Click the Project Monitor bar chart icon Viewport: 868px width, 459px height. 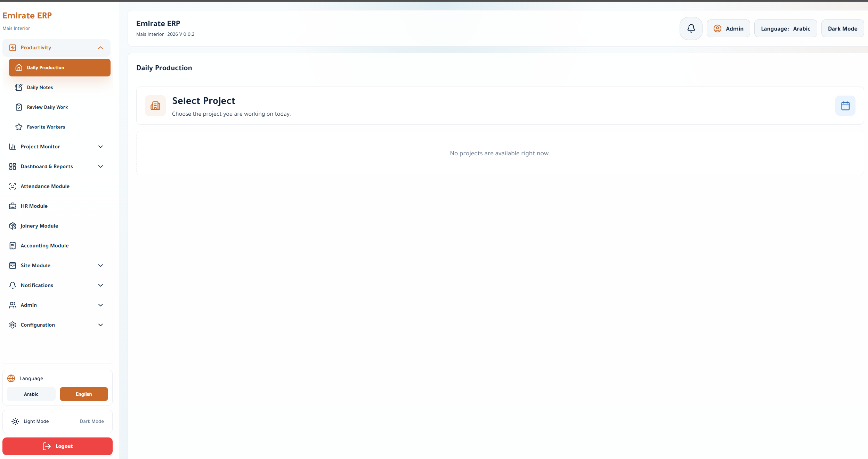pos(13,147)
